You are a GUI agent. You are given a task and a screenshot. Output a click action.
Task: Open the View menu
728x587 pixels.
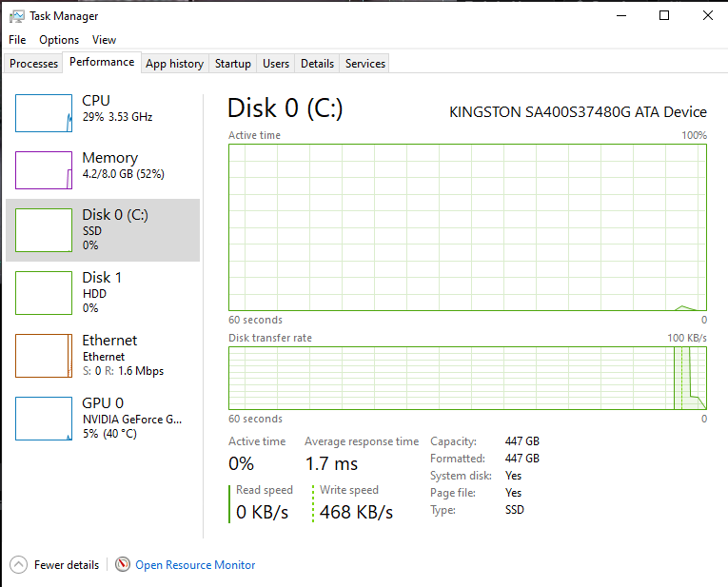tap(104, 40)
